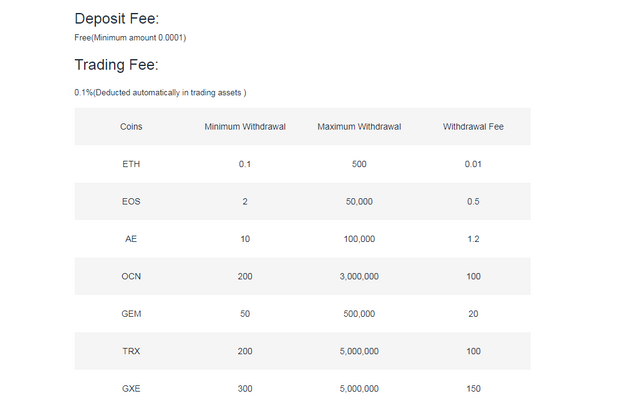Click the EOS coin cell
Image resolution: width=640 pixels, height=405 pixels.
[x=131, y=202]
